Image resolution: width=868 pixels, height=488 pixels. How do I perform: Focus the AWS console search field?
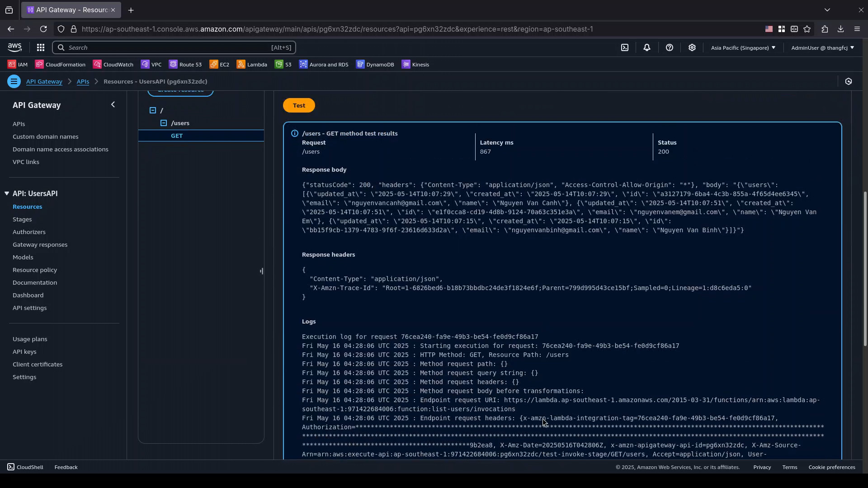click(x=174, y=47)
